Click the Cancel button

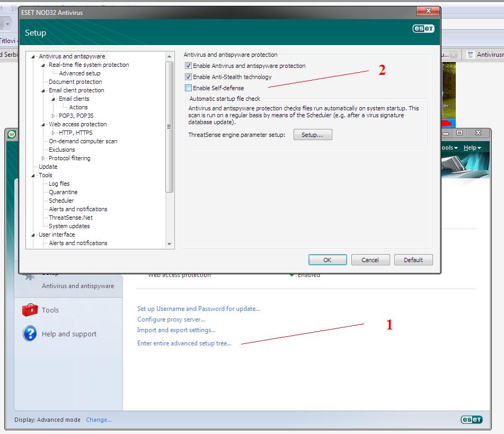(370, 260)
